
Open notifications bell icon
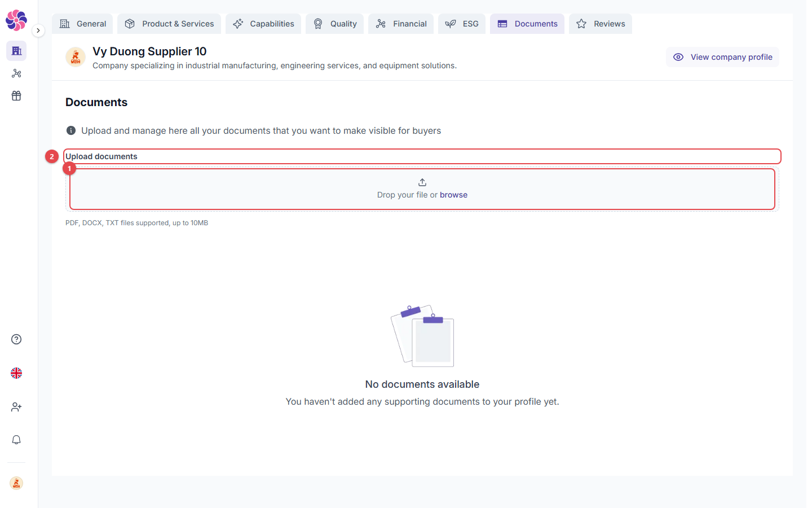pos(16,440)
